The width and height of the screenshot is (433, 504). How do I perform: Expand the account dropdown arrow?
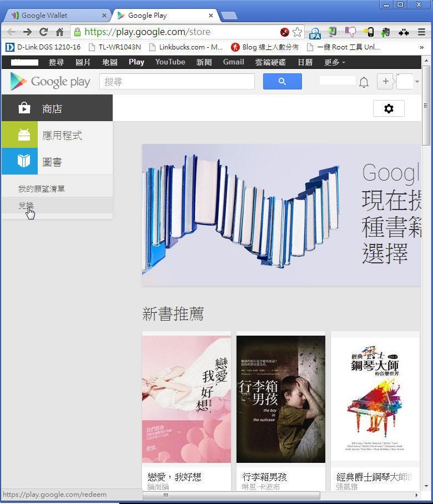[x=417, y=82]
